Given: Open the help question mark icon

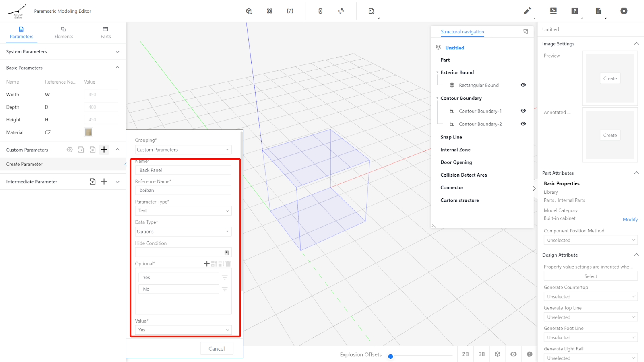Looking at the screenshot, I should click(575, 11).
